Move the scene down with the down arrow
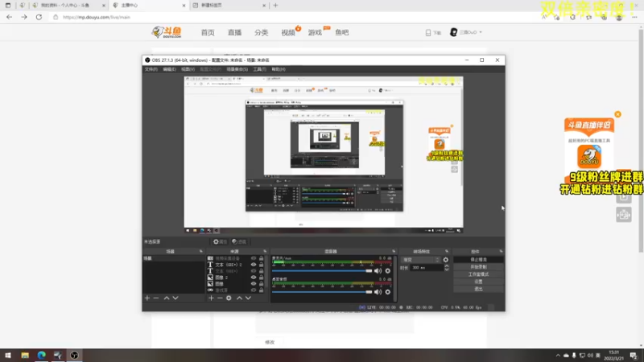The width and height of the screenshot is (644, 362). [x=175, y=298]
